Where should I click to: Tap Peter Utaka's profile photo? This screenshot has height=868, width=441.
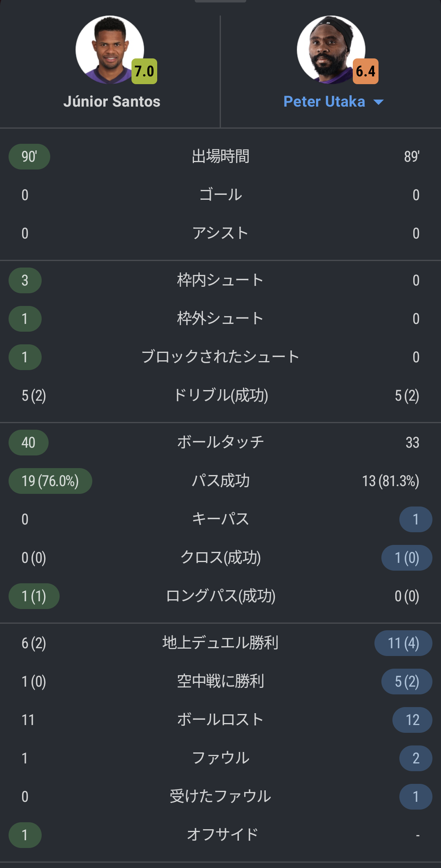tap(331, 49)
